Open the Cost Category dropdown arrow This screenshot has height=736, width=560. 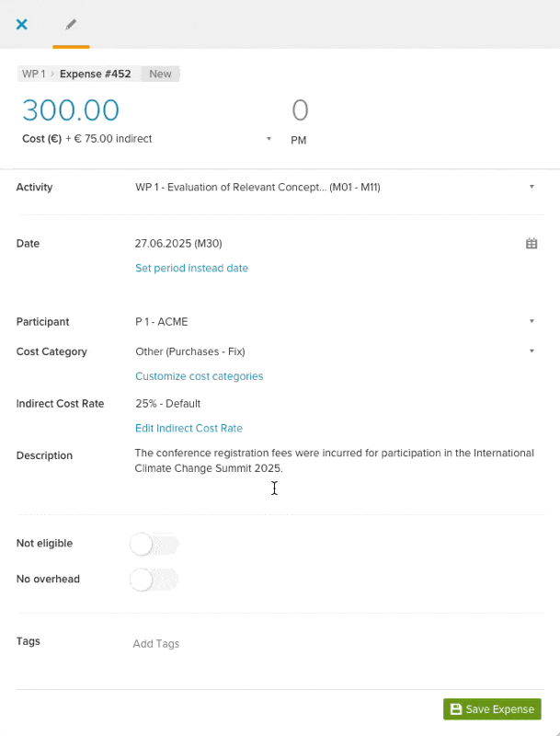(531, 351)
